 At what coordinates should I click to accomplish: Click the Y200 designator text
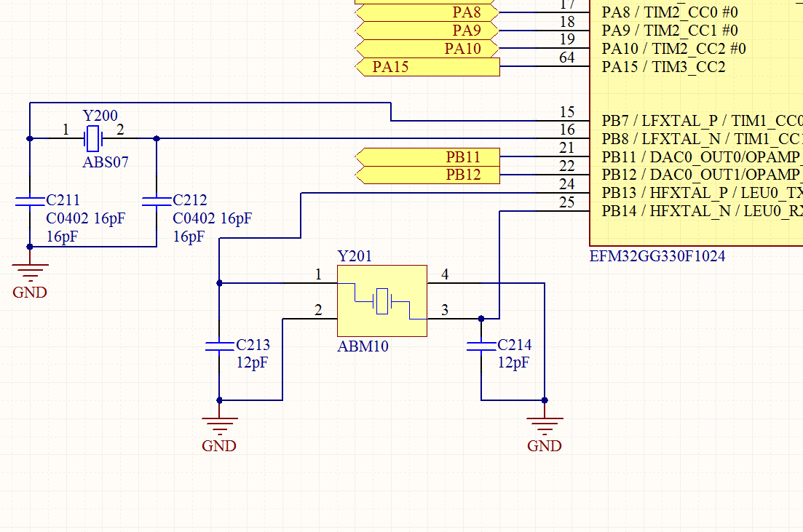point(100,116)
